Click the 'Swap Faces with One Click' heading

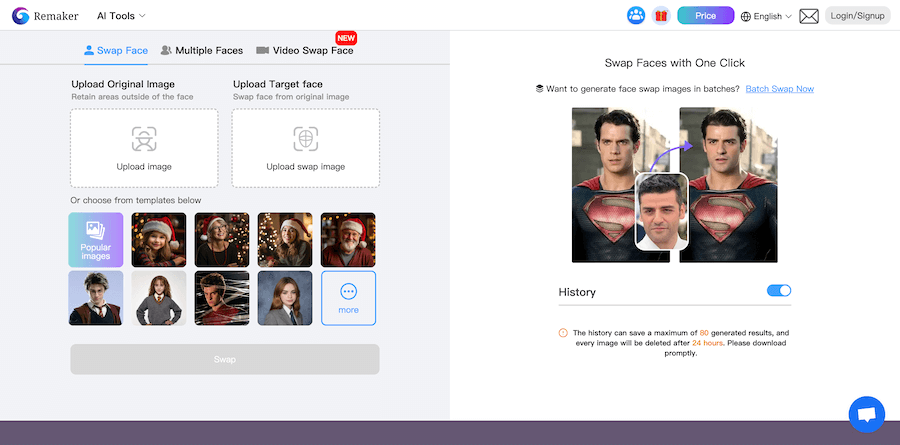pyautogui.click(x=675, y=63)
